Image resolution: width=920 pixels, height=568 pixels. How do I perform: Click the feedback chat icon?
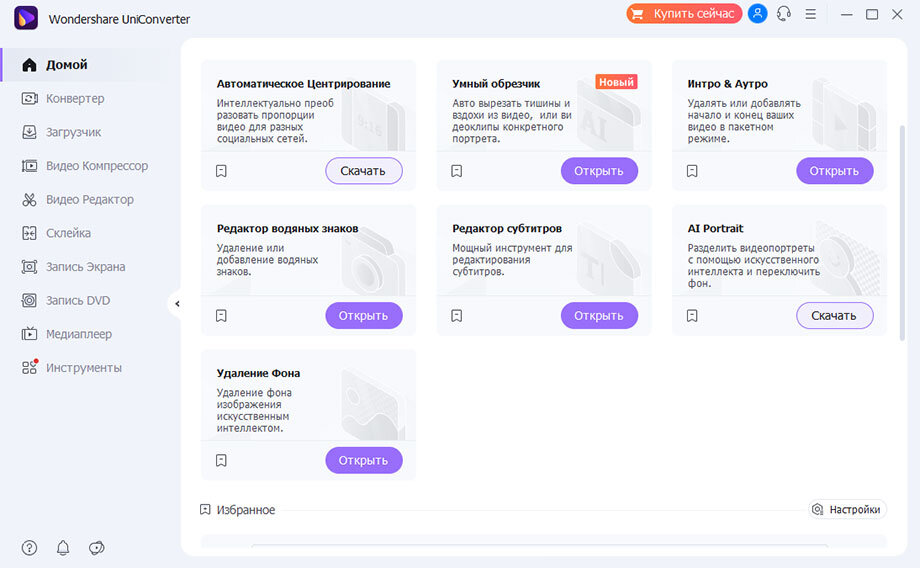coord(97,548)
